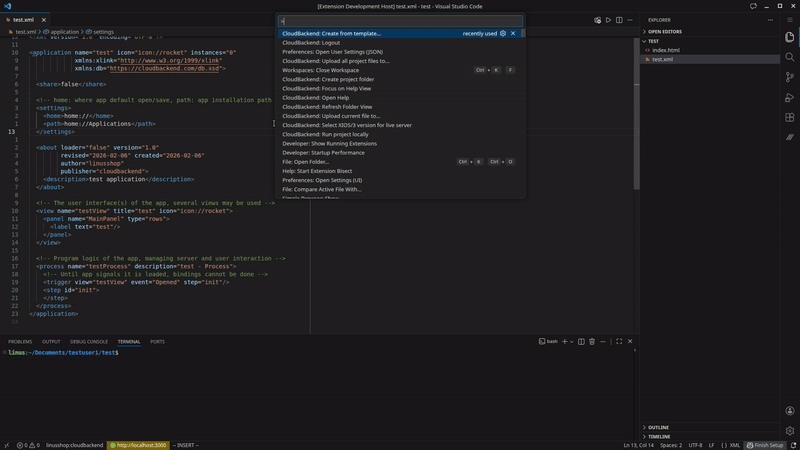Choose File: Open Folder command
Image resolution: width=800 pixels, height=450 pixels.
pyautogui.click(x=400, y=162)
